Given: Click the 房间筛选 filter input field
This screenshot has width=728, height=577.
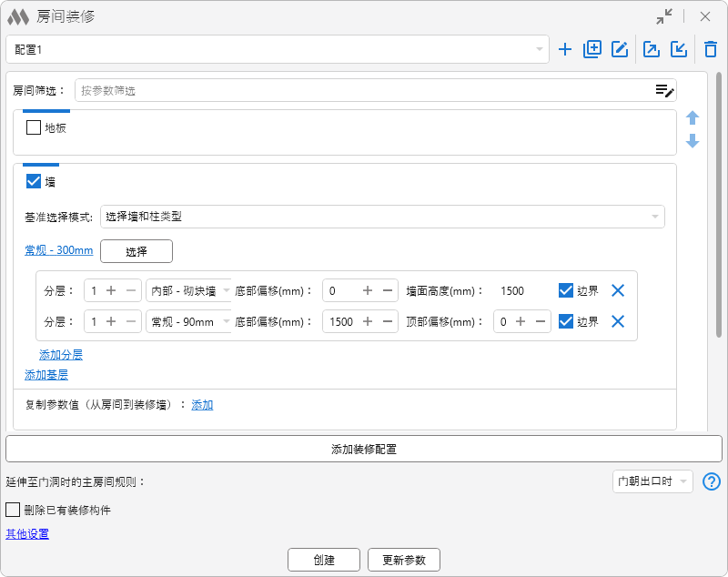Looking at the screenshot, I should 364,90.
